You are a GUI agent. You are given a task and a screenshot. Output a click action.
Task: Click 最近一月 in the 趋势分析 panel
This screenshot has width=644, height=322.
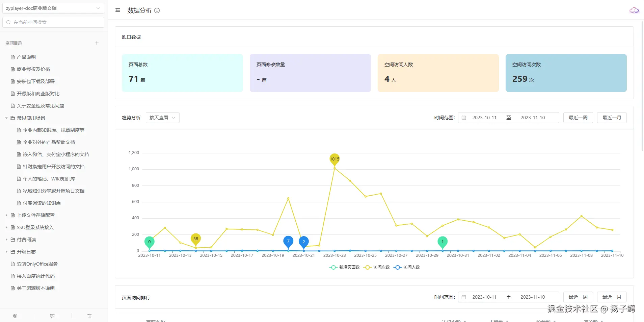[x=612, y=118]
